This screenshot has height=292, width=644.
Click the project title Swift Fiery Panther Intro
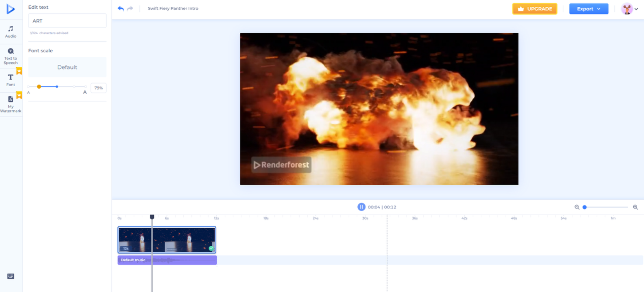(173, 8)
